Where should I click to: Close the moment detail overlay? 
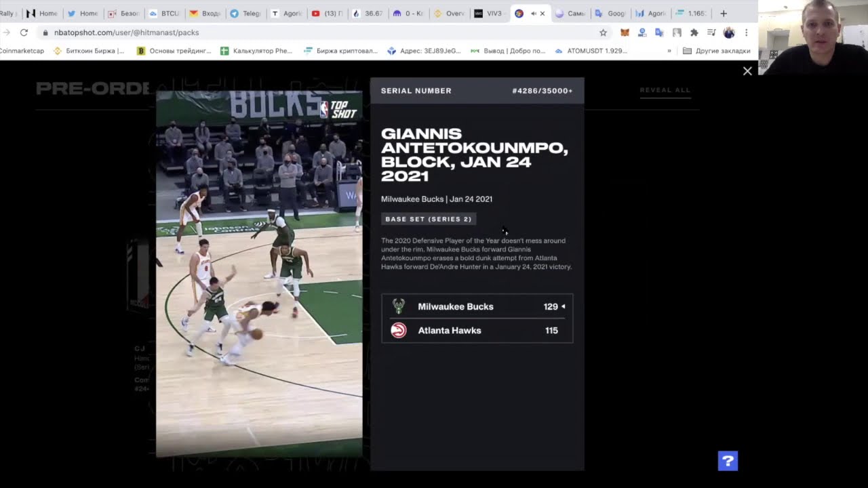point(747,71)
